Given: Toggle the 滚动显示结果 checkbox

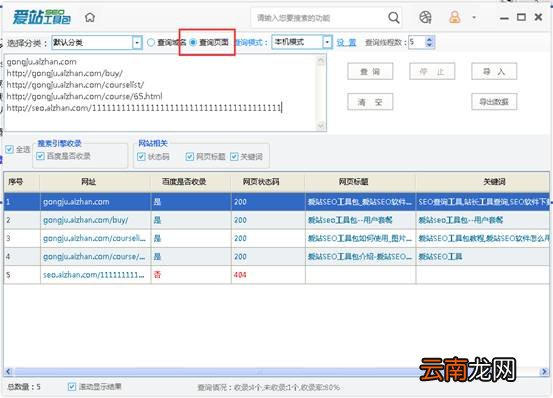Looking at the screenshot, I should pos(72,387).
